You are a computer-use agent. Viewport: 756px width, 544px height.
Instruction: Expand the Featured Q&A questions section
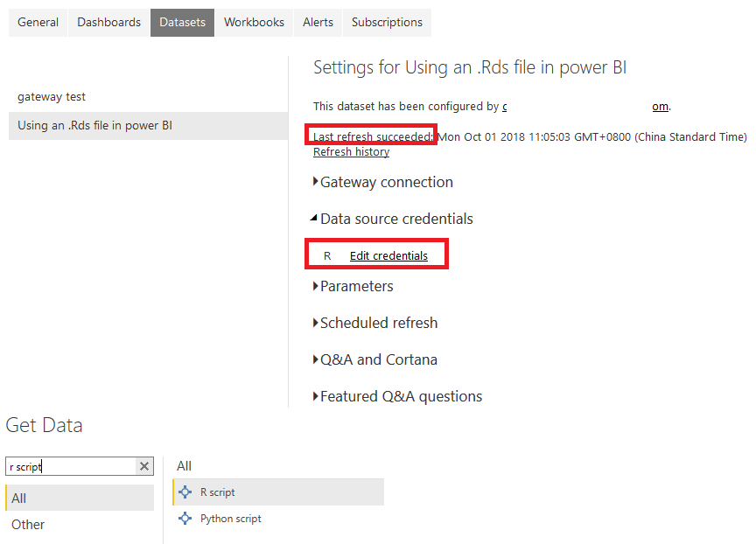pyautogui.click(x=397, y=396)
